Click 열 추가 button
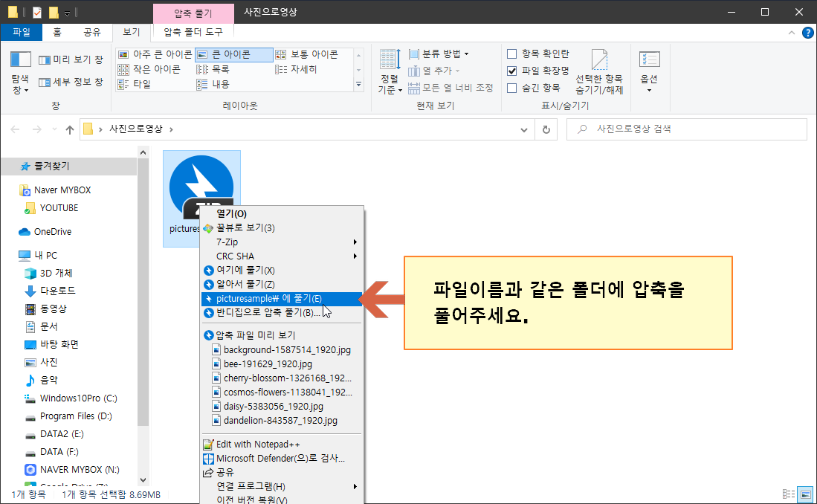Image resolution: width=817 pixels, height=504 pixels. [x=434, y=71]
